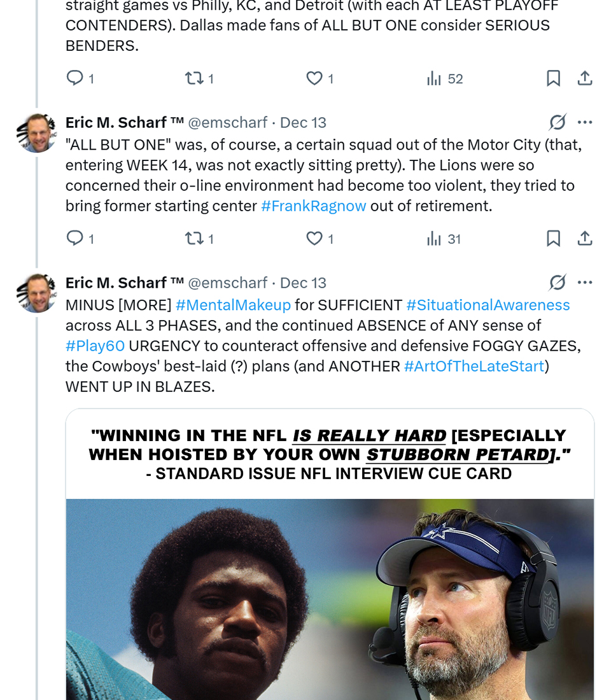The width and height of the screenshot is (611, 700).
Task: Open Grok icon on MentalMakeup tweet
Action: [x=558, y=283]
